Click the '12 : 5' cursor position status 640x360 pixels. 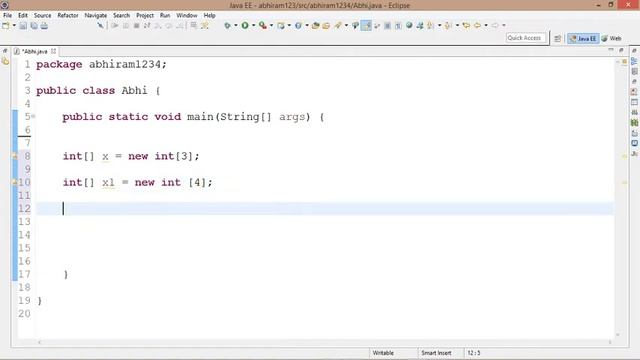[x=474, y=353]
